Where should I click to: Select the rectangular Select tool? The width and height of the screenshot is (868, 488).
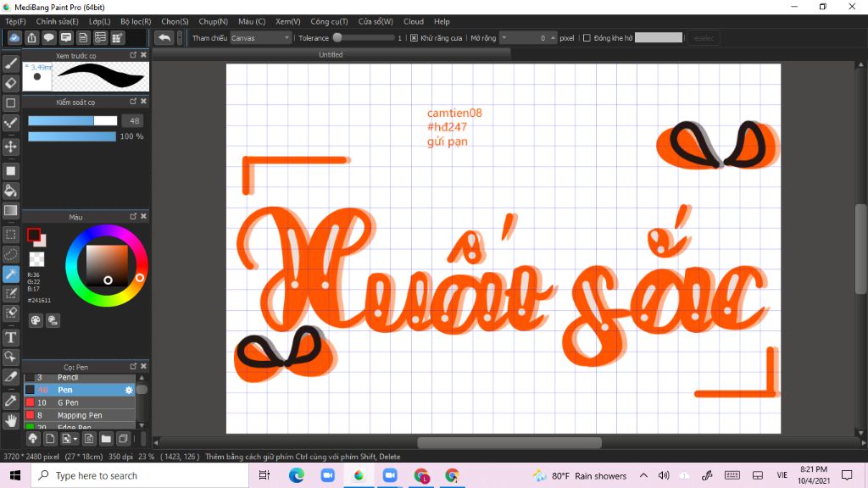pos(10,235)
